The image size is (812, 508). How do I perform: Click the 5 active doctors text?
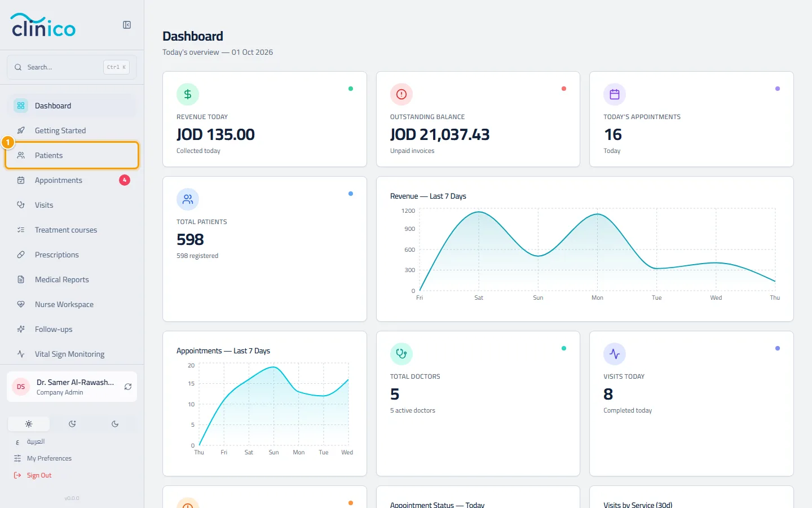pyautogui.click(x=413, y=410)
